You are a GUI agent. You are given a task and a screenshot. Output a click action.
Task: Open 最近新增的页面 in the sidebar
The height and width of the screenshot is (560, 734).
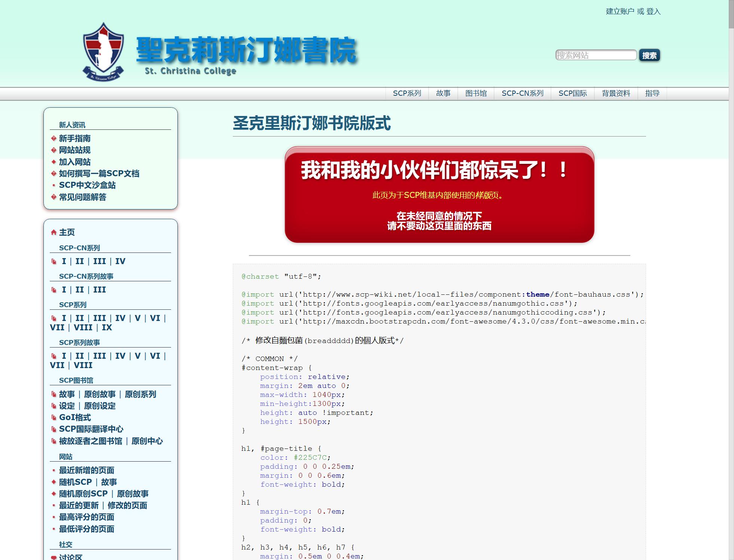pos(86,470)
